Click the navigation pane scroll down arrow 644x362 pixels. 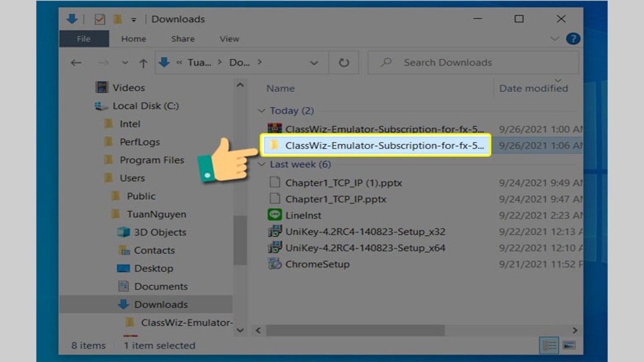[240, 330]
